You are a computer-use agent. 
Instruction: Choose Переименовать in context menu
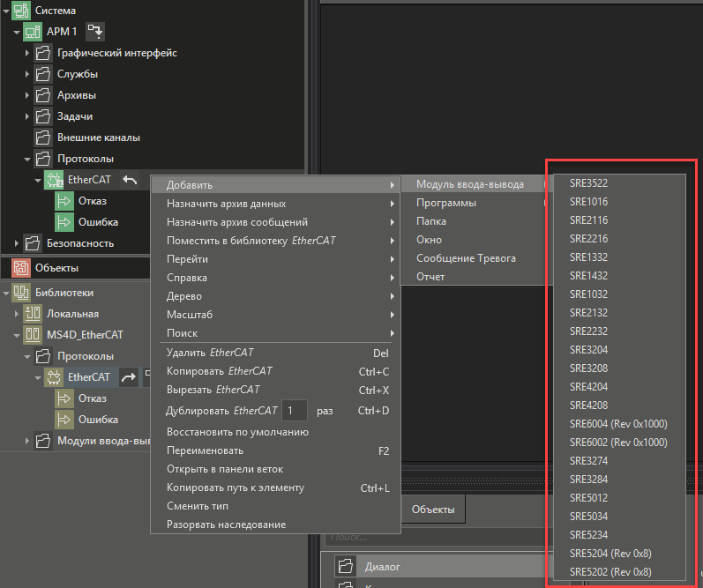click(x=275, y=450)
